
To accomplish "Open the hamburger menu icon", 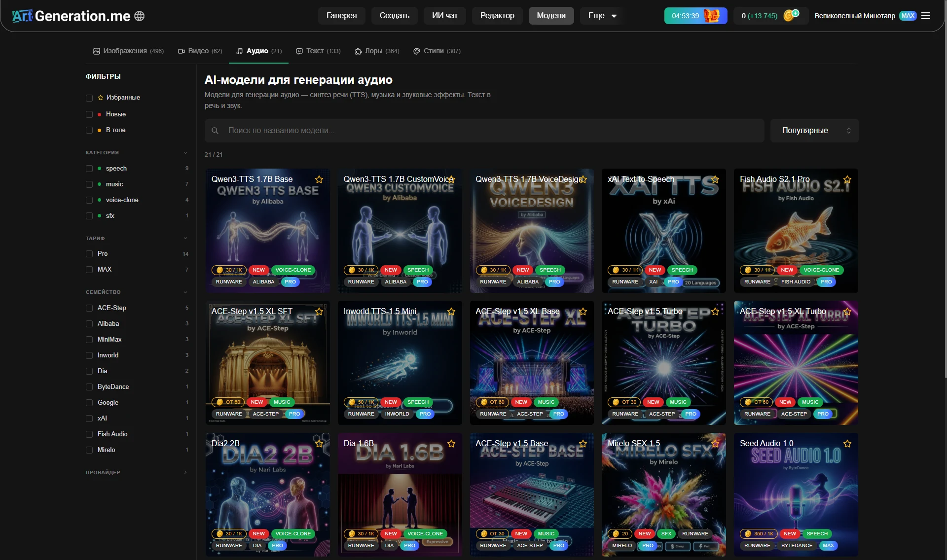I will [926, 16].
